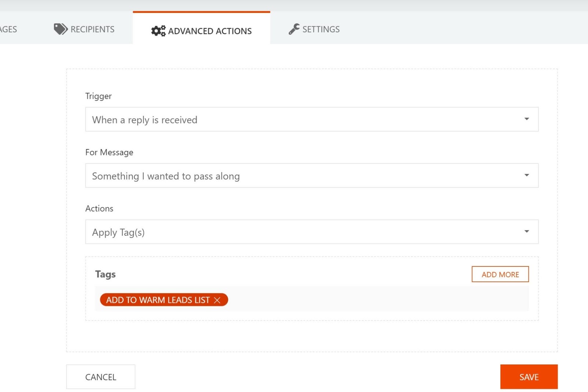Click the tag icon beside Recipients
This screenshot has width=588, height=392.
pyautogui.click(x=61, y=29)
